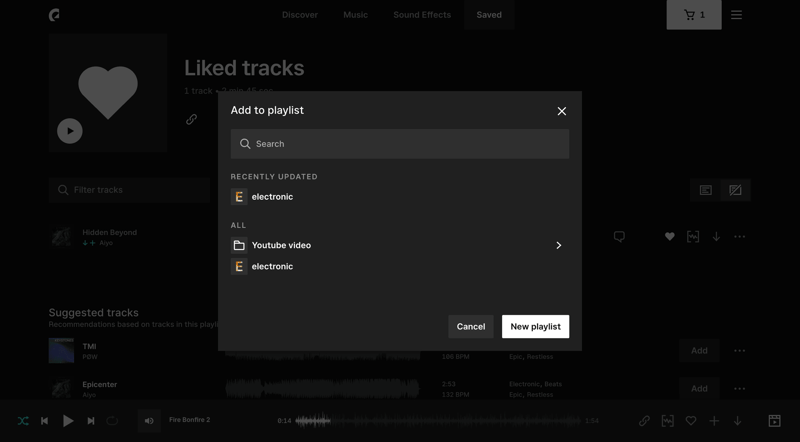Viewport: 800px width, 442px height.
Task: Go to the Music tab
Action: coord(356,15)
